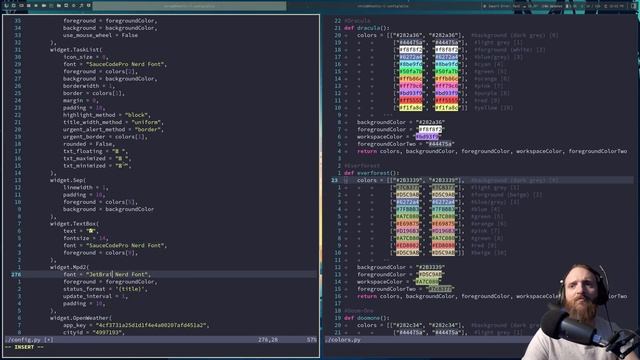Image resolution: width=640 pixels, height=360 pixels.
Task: Click dracula foregroundColorTwo value "#44475a"
Action: coord(440,144)
